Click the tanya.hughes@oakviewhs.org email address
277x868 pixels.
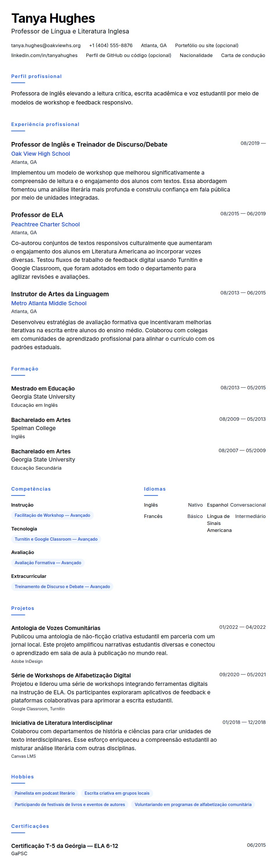[x=46, y=45]
